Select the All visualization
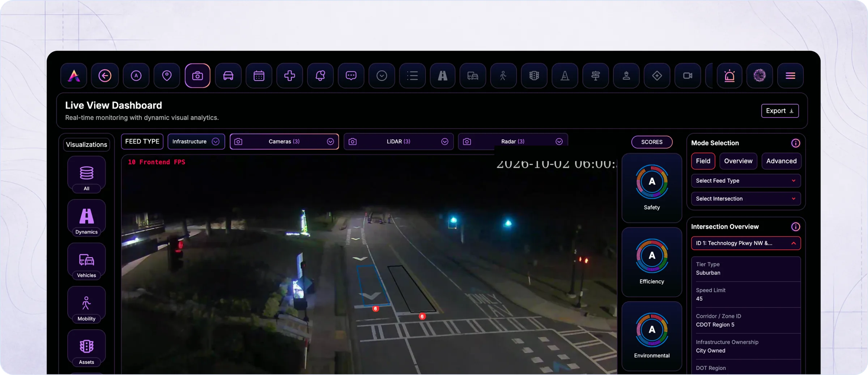868x375 pixels. pyautogui.click(x=86, y=175)
